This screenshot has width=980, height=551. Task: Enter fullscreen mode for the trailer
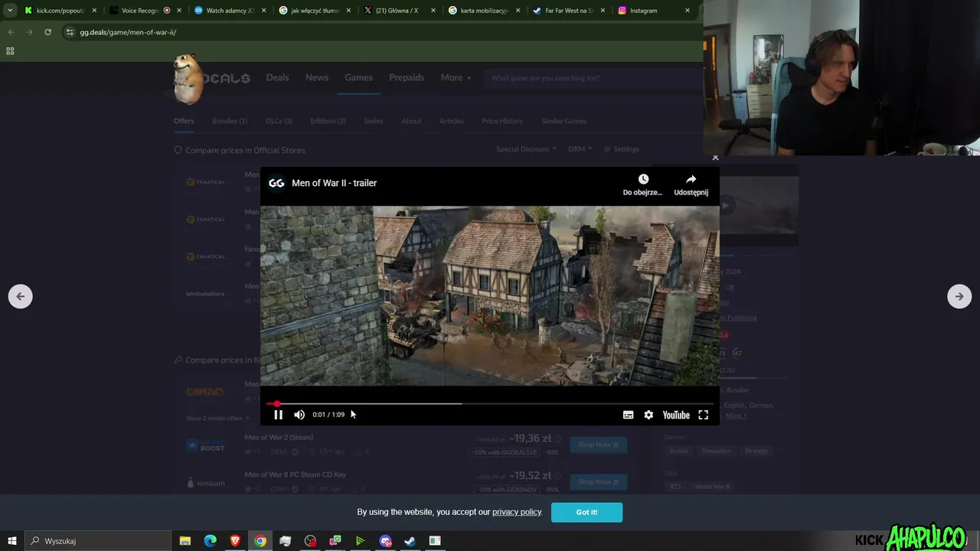click(x=703, y=415)
